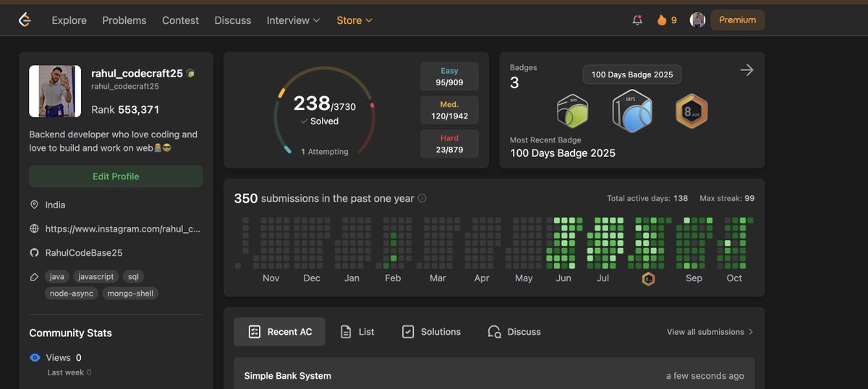
Task: Select the 50 Days badge icon
Action: click(572, 111)
